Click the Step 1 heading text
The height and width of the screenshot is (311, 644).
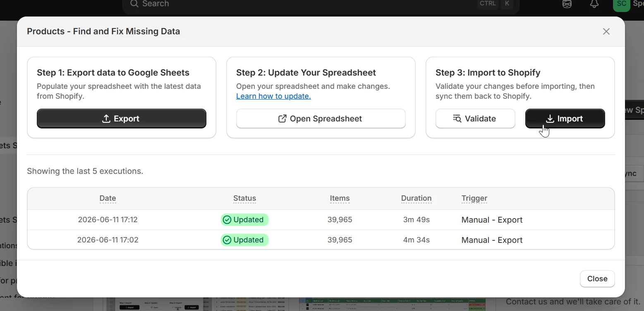coord(113,73)
